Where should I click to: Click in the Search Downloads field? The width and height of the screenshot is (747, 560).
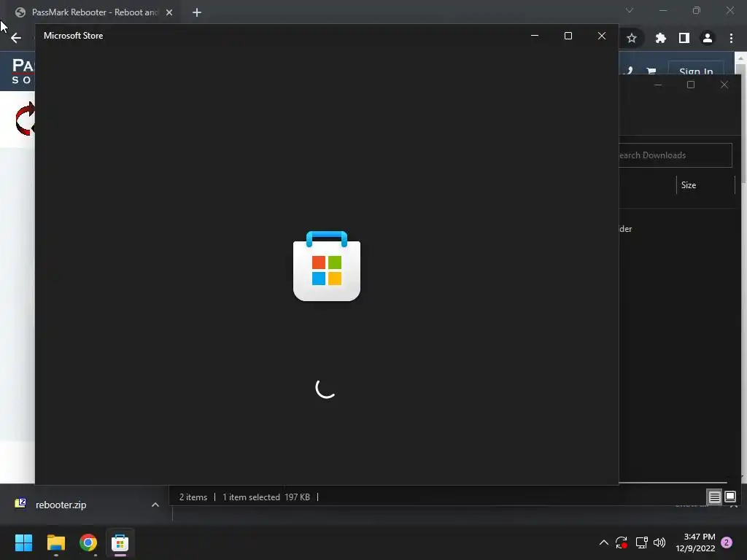pos(676,155)
